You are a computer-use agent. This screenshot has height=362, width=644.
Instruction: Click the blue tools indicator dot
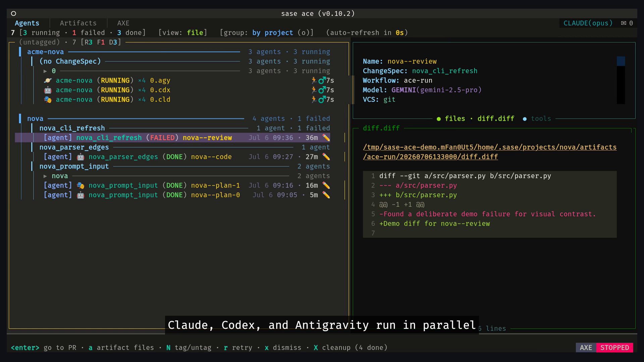pos(525,119)
